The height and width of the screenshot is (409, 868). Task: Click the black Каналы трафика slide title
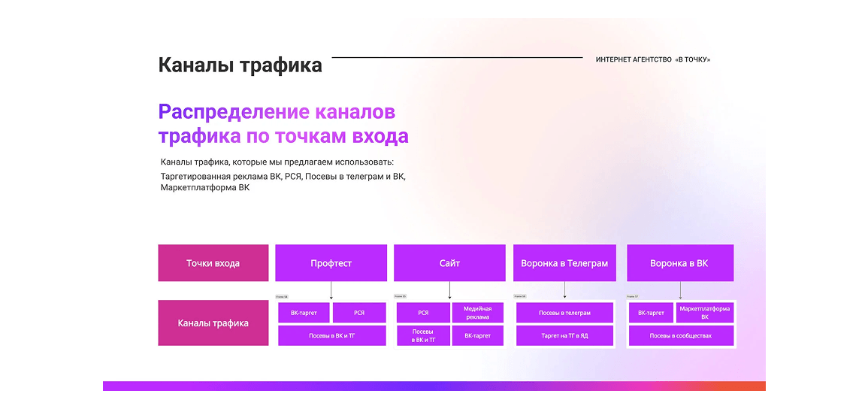coord(240,65)
